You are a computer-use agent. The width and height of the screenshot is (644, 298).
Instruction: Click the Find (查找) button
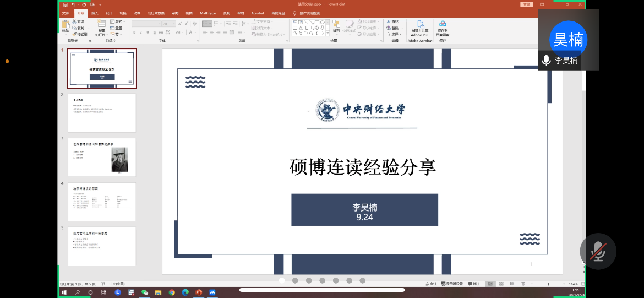coord(395,21)
